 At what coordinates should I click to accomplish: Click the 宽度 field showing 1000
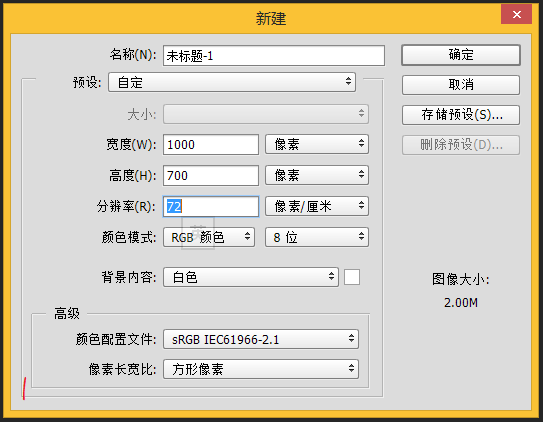coord(211,145)
